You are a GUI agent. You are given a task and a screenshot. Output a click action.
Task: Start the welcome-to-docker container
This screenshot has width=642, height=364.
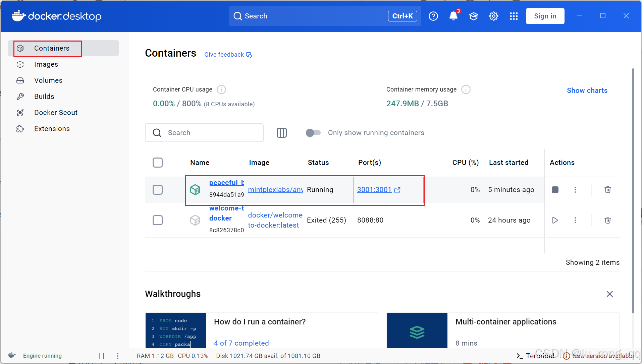coord(555,220)
